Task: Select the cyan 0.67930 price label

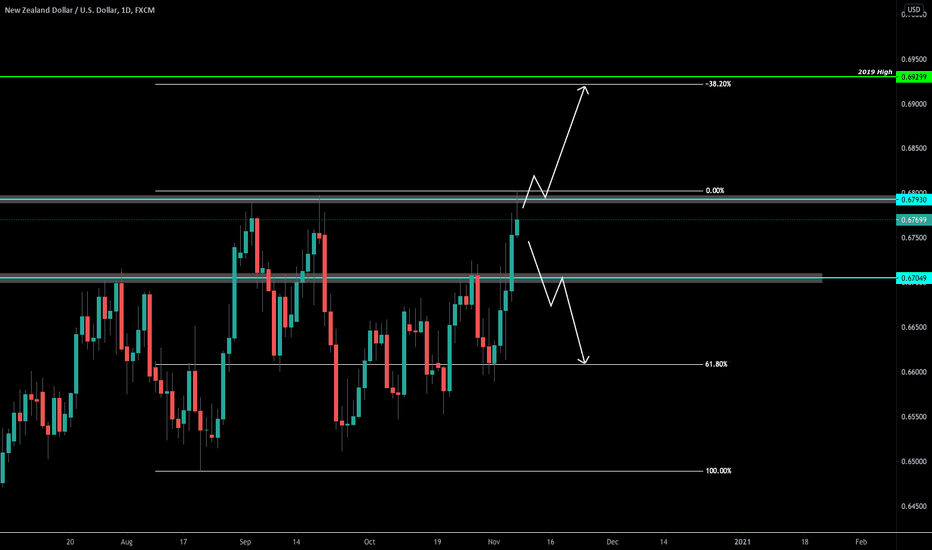Action: (x=914, y=200)
